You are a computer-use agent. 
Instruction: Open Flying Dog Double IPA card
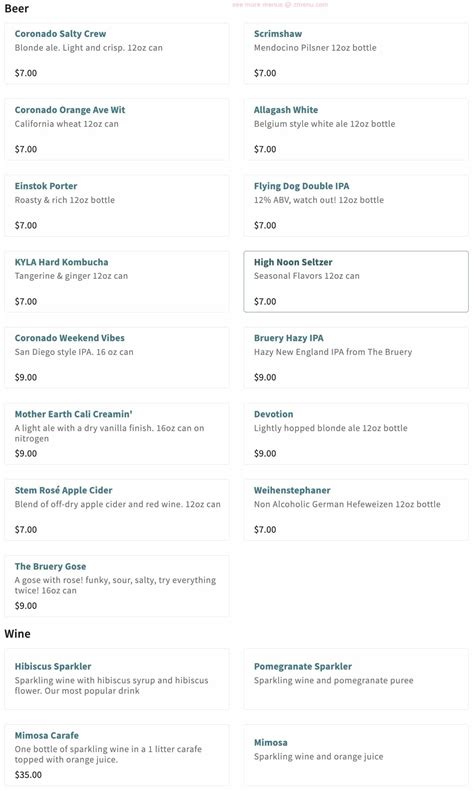[356, 205]
